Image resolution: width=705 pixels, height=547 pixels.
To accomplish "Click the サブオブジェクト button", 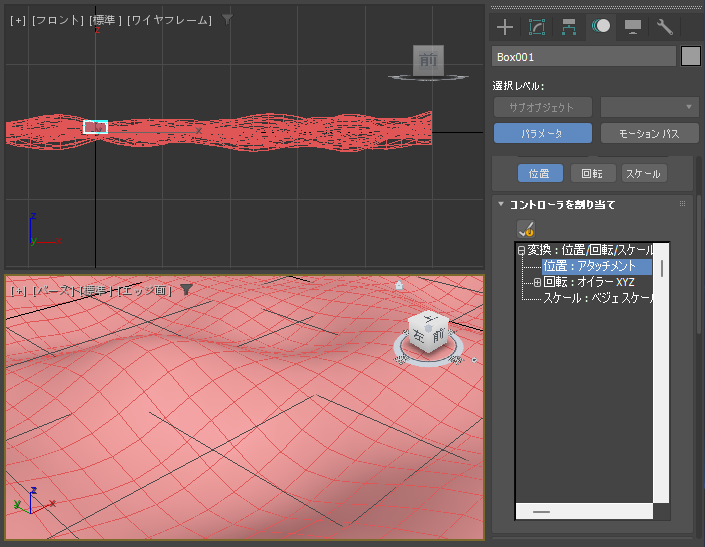I will click(543, 107).
